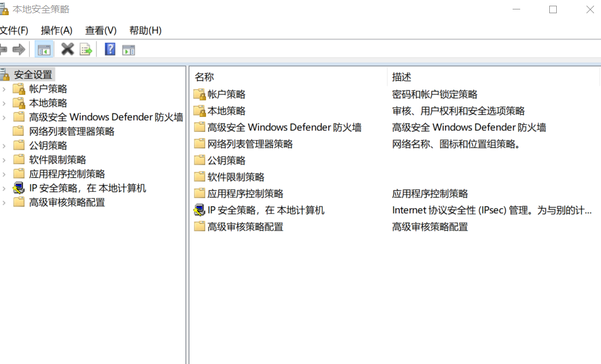Select 高级安全 Windows Defender 防火墙 label in the tree
The height and width of the screenshot is (364, 601).
[106, 117]
